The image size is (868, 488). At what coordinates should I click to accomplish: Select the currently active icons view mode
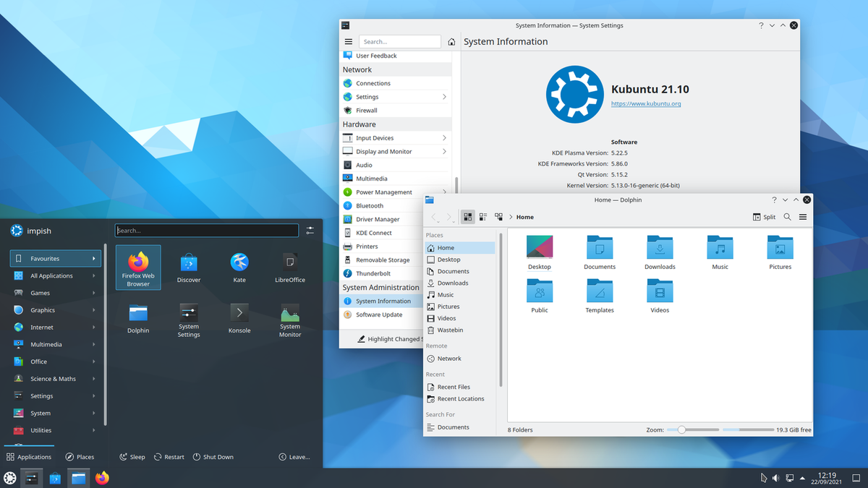pos(468,216)
